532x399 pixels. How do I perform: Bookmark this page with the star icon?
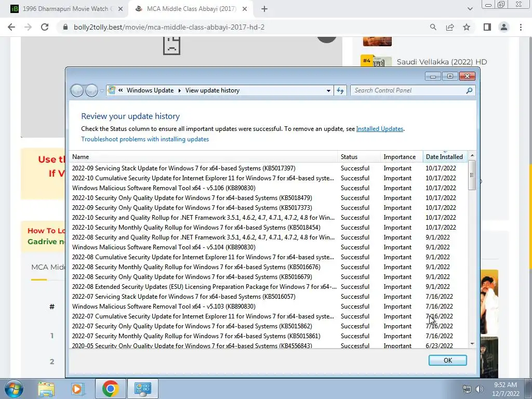[467, 27]
